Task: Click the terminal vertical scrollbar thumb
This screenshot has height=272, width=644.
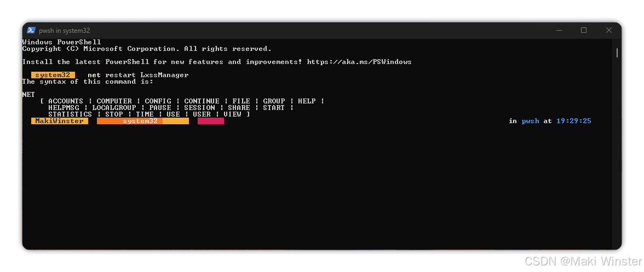Action: click(617, 53)
